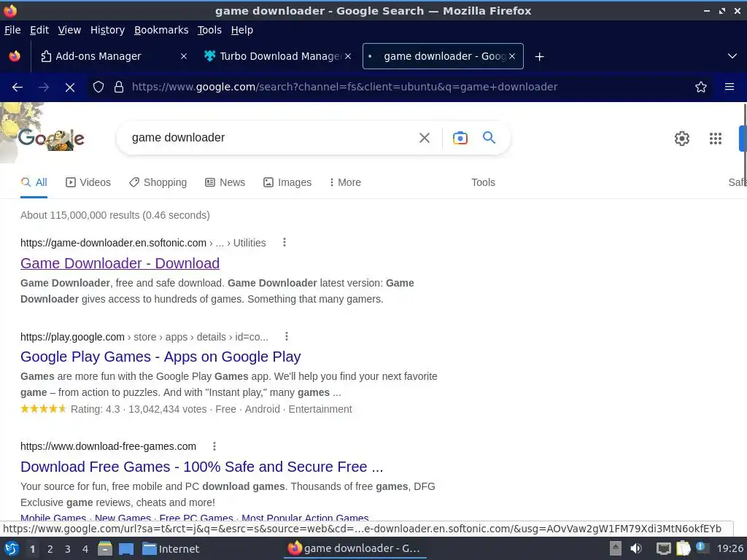Expand the list all tabs chevron
This screenshot has height=560, width=747.
[732, 56]
